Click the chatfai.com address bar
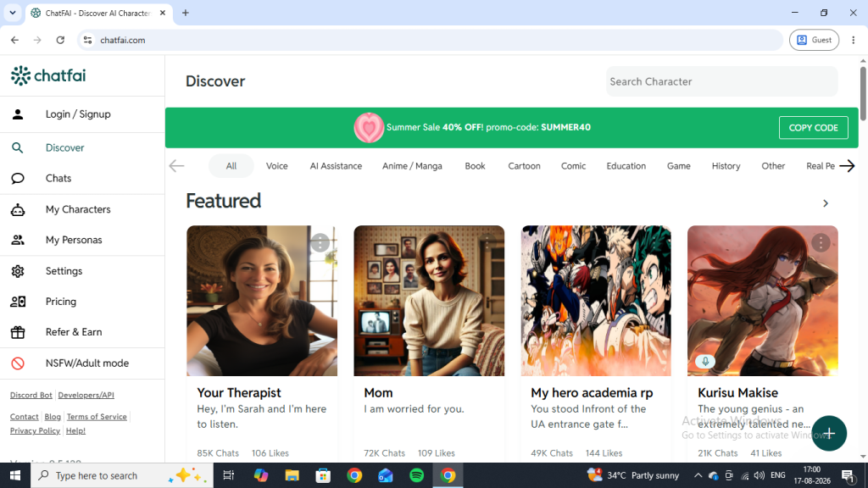Screen dimensions: 868x488 [430, 40]
